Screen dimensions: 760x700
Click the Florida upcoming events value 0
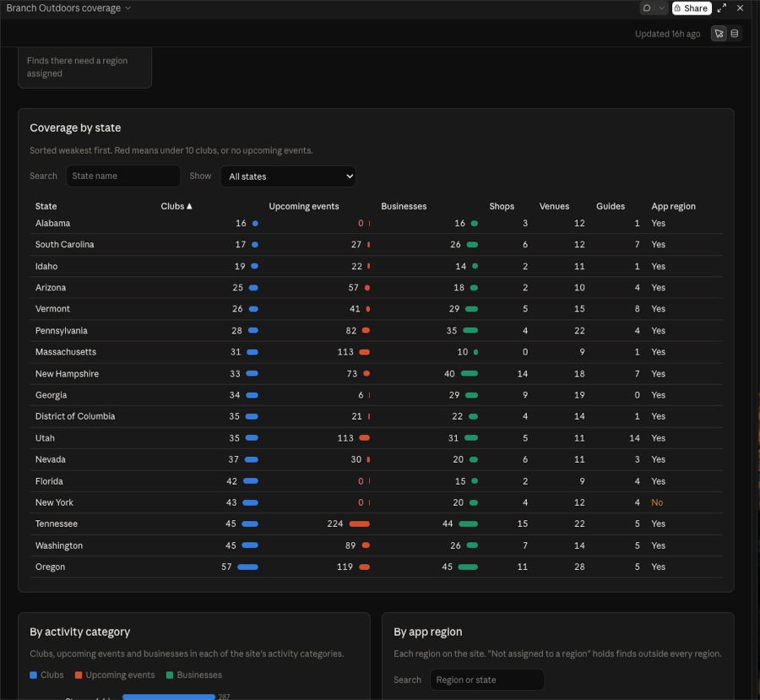click(361, 481)
